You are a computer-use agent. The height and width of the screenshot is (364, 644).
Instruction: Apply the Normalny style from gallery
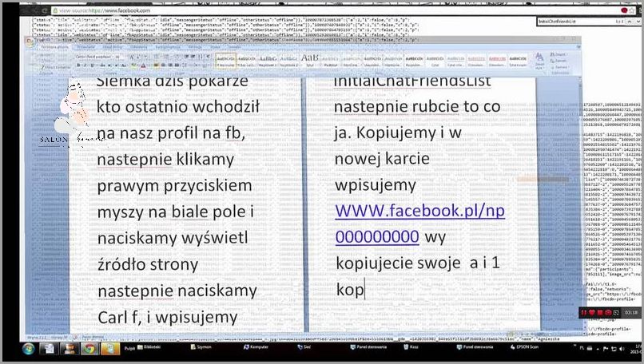pyautogui.click(x=226, y=61)
